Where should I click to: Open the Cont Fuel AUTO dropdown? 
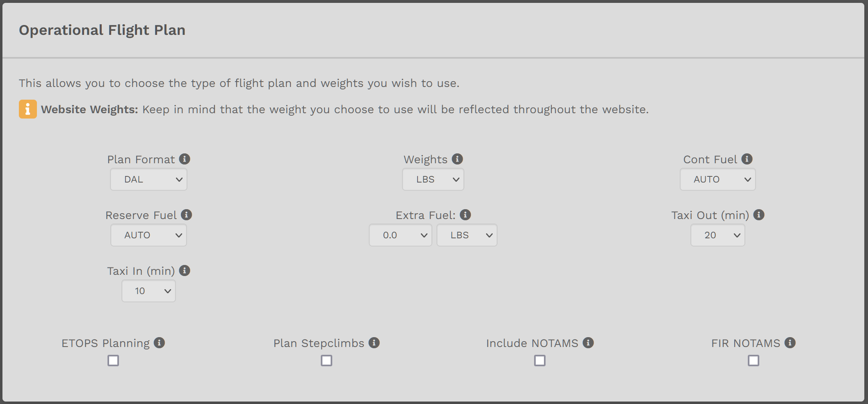pyautogui.click(x=717, y=180)
